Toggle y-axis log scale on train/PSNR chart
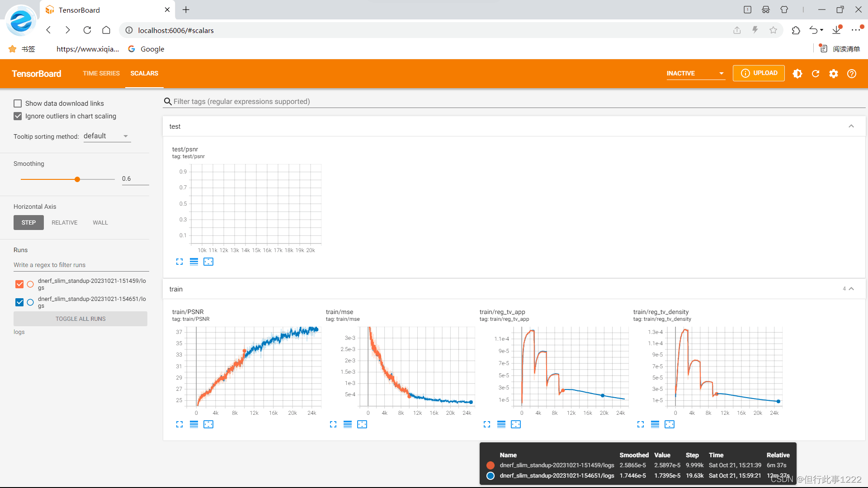The image size is (868, 488). coord(194,424)
